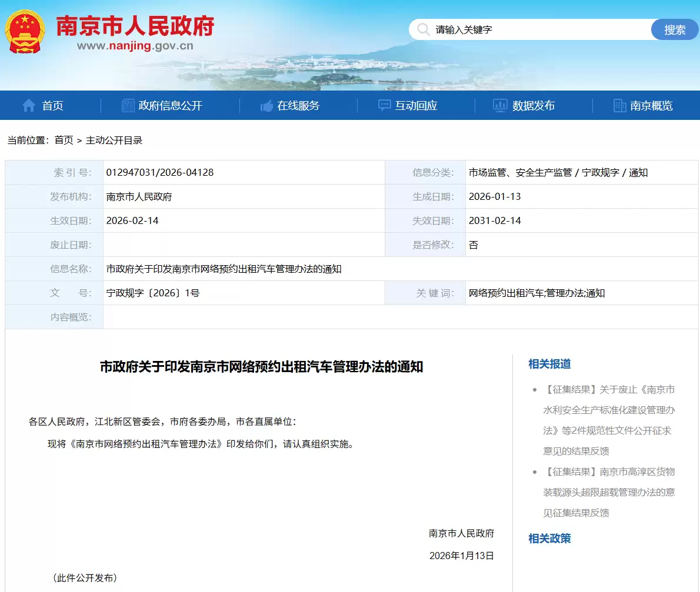Click the 政府信息公开 document icon

(x=128, y=105)
